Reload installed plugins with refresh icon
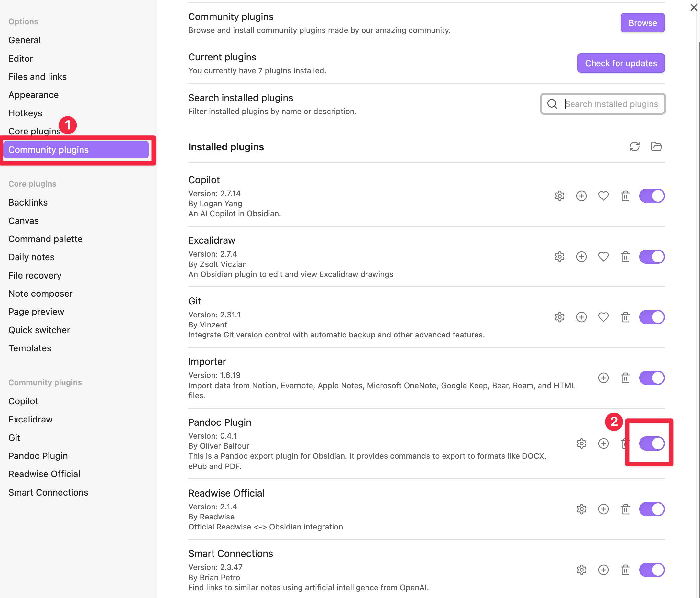Viewport: 700px width, 598px height. pos(634,146)
